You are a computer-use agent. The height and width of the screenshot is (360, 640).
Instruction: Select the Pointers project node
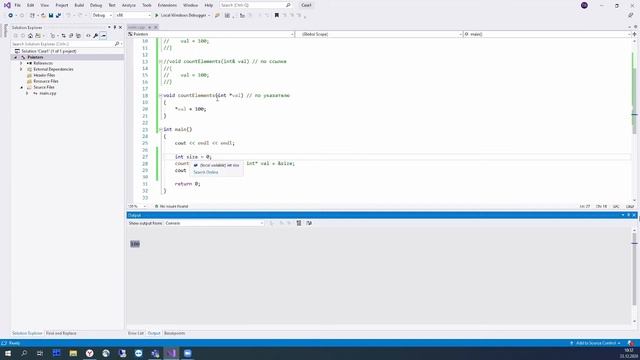coord(35,58)
